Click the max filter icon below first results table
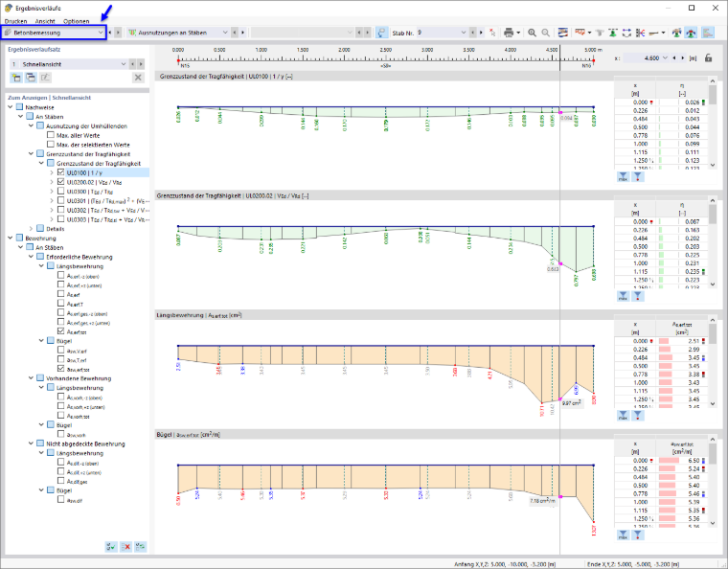 (623, 177)
